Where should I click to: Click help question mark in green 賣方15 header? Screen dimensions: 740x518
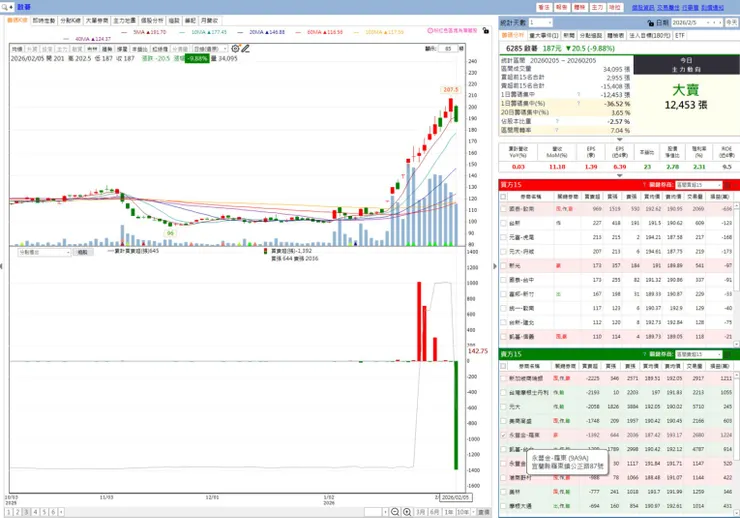pos(644,354)
